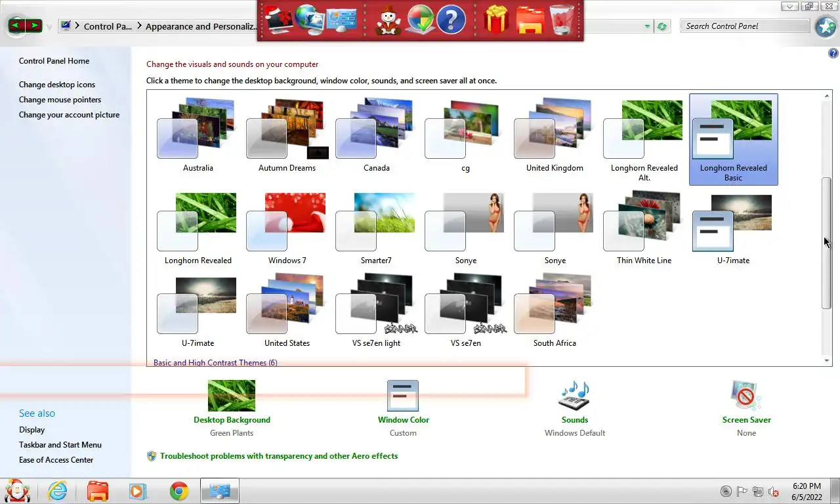Open the blue question mark help icon

tap(451, 20)
